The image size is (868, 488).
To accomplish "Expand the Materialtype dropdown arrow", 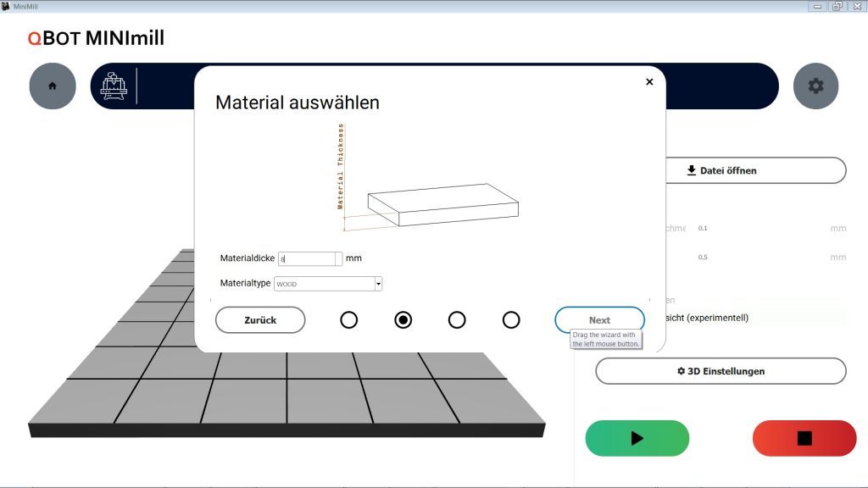I will pyautogui.click(x=378, y=284).
